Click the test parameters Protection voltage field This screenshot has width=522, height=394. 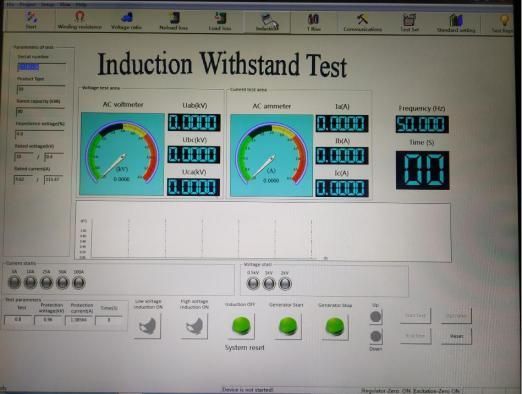(48, 320)
